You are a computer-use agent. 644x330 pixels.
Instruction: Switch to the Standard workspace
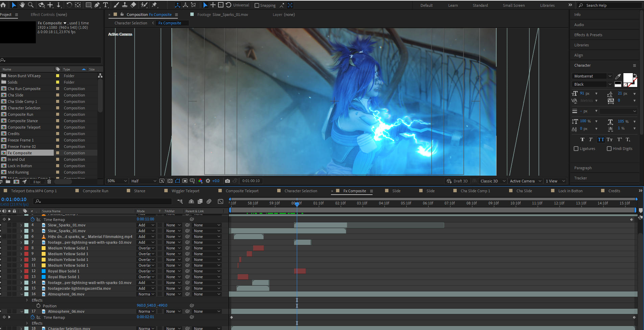pyautogui.click(x=480, y=5)
